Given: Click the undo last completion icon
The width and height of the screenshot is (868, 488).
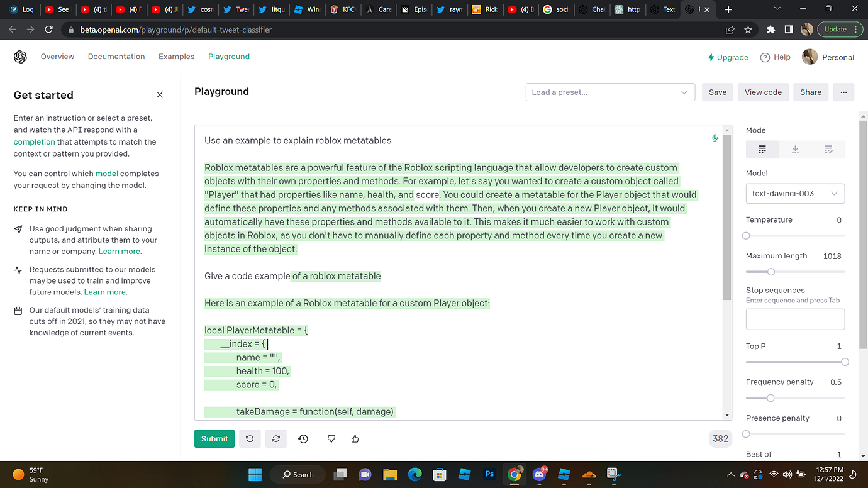Looking at the screenshot, I should [x=249, y=438].
